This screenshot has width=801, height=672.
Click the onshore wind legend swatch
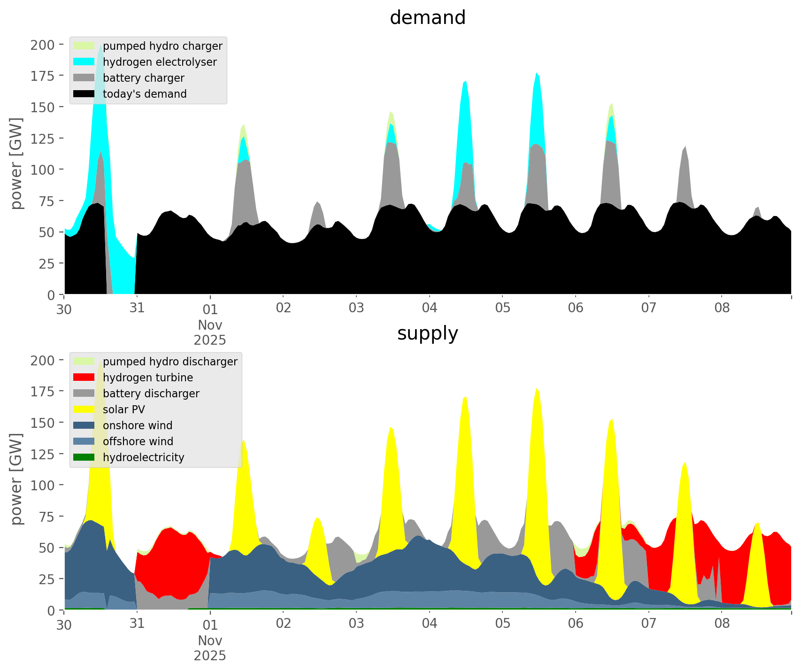[84, 425]
